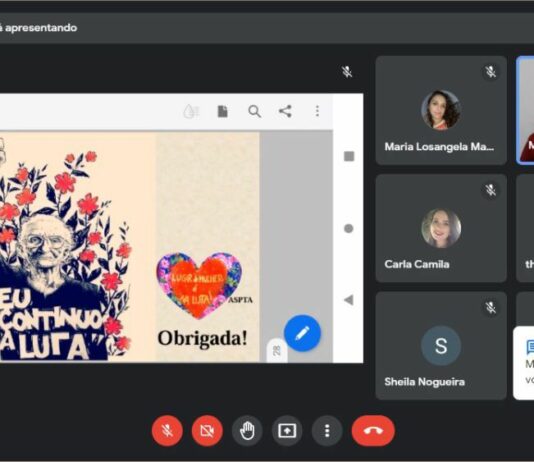This screenshot has height=462, width=534.
Task: Click Maria Losangela's profile photo
Action: click(x=441, y=110)
